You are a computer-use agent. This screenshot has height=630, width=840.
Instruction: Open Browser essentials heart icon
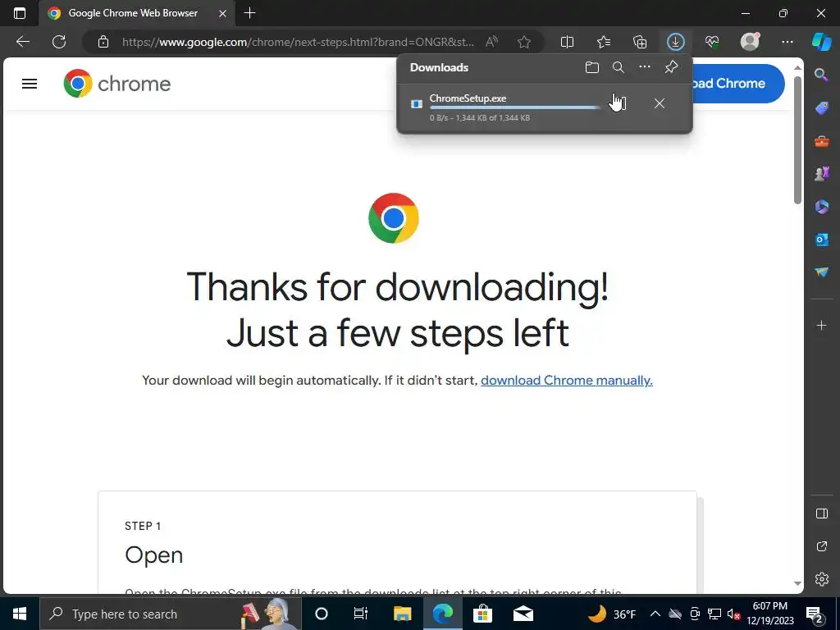[712, 42]
